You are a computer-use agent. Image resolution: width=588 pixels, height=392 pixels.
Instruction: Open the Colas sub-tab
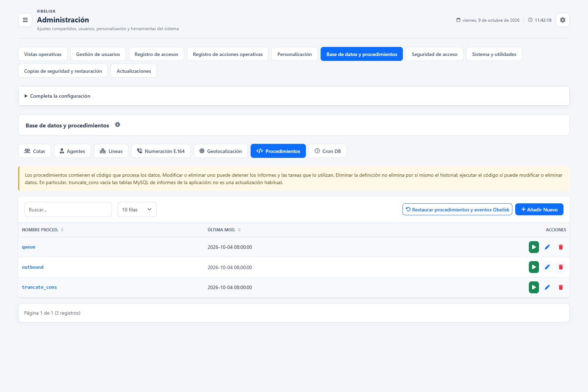pyautogui.click(x=35, y=151)
